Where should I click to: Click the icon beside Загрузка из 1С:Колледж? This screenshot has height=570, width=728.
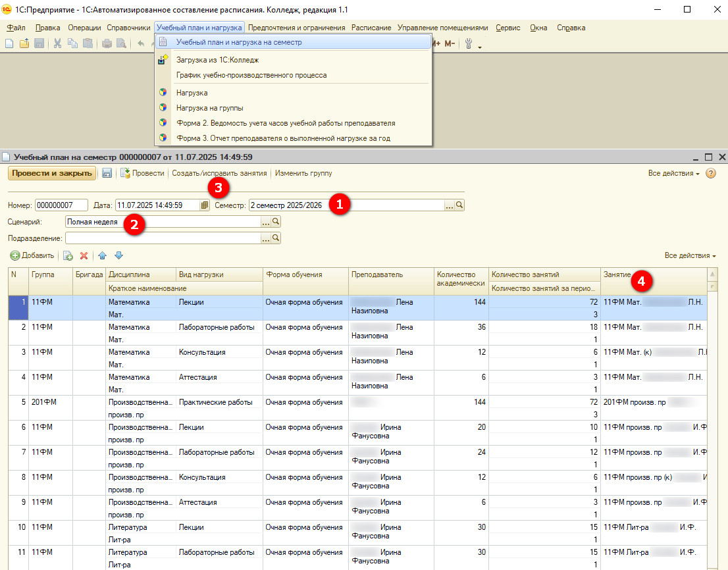[163, 59]
